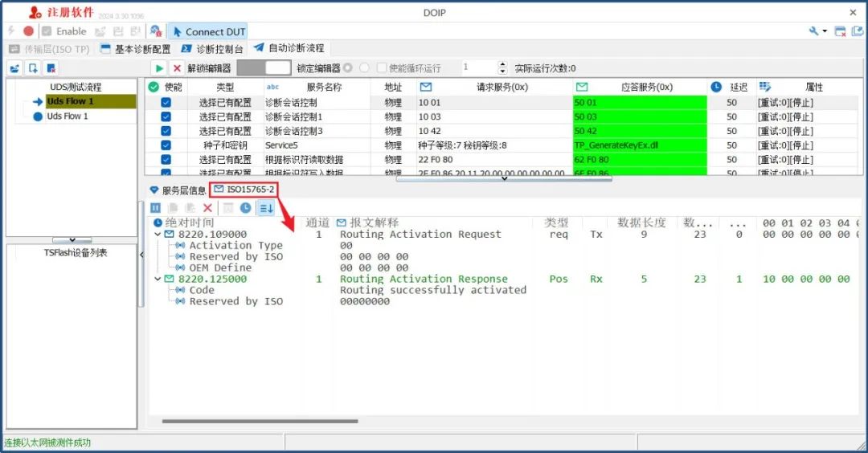The image size is (868, 453).
Task: Click the delete flow icon with the red x
Action: pos(51,68)
